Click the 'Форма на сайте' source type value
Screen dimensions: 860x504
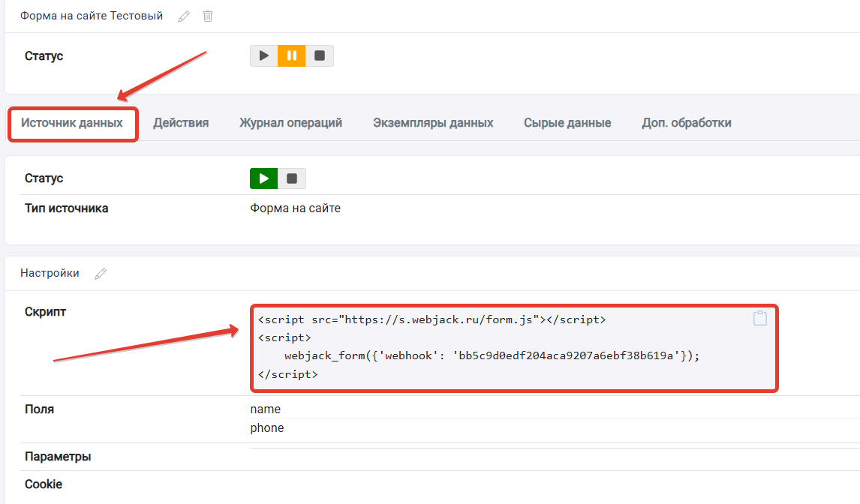[x=295, y=208]
